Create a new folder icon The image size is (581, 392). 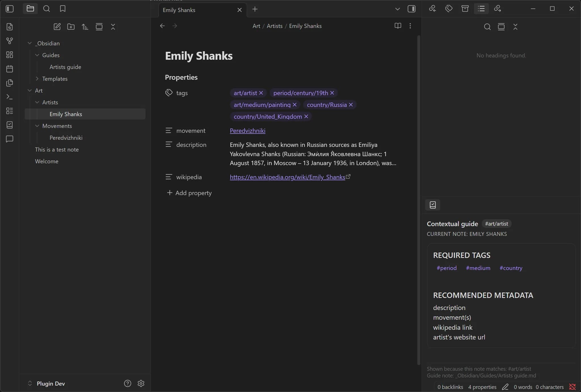pyautogui.click(x=71, y=27)
